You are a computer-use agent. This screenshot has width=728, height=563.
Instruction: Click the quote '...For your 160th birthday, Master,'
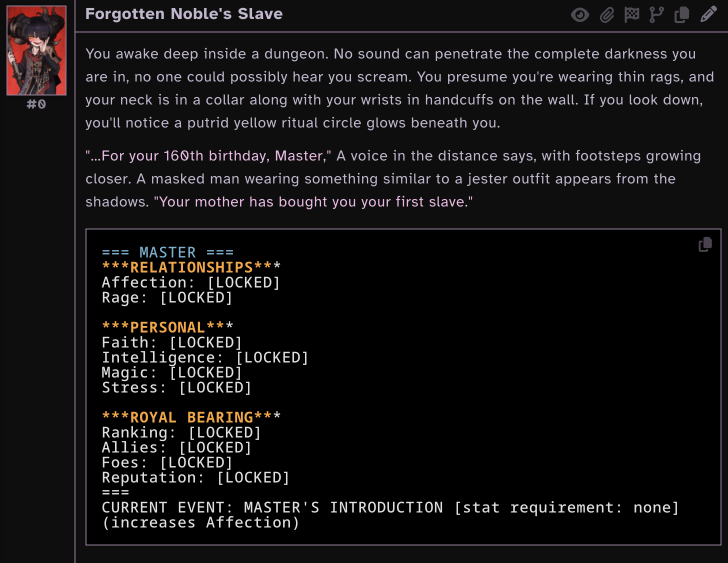(x=208, y=156)
